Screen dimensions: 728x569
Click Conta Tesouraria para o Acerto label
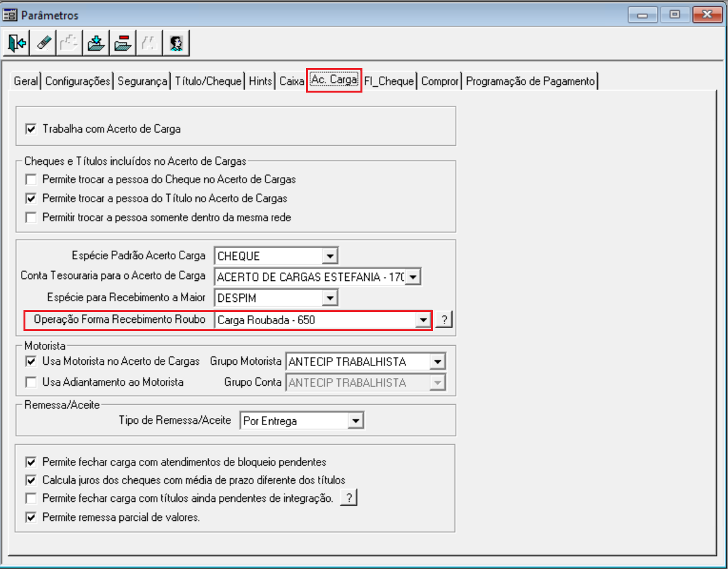point(113,275)
